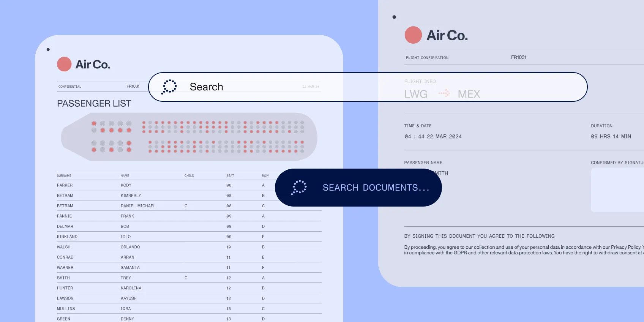Click the LAWSON surname cell

(65, 298)
